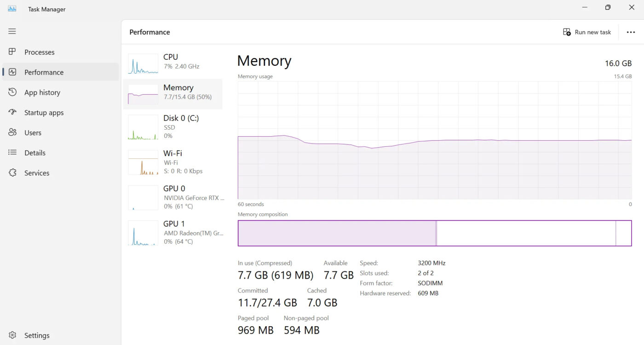Open the Settings gear icon
This screenshot has width=644, height=345.
[x=12, y=335]
